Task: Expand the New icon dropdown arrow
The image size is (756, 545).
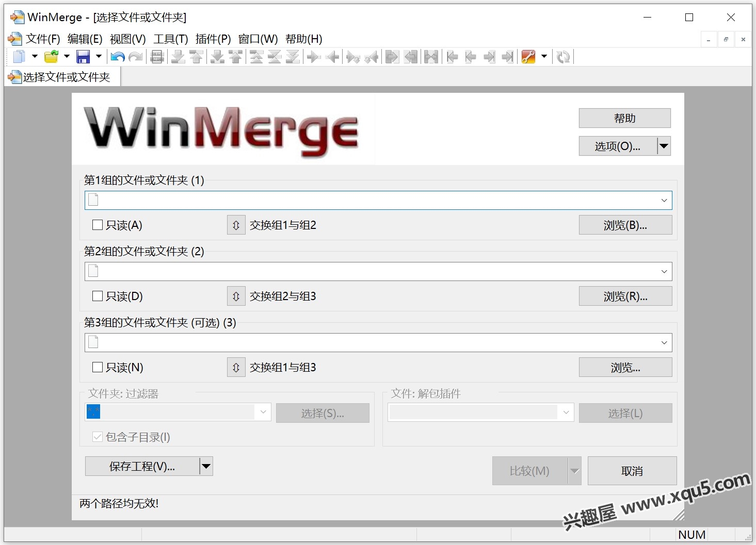Action: click(35, 57)
